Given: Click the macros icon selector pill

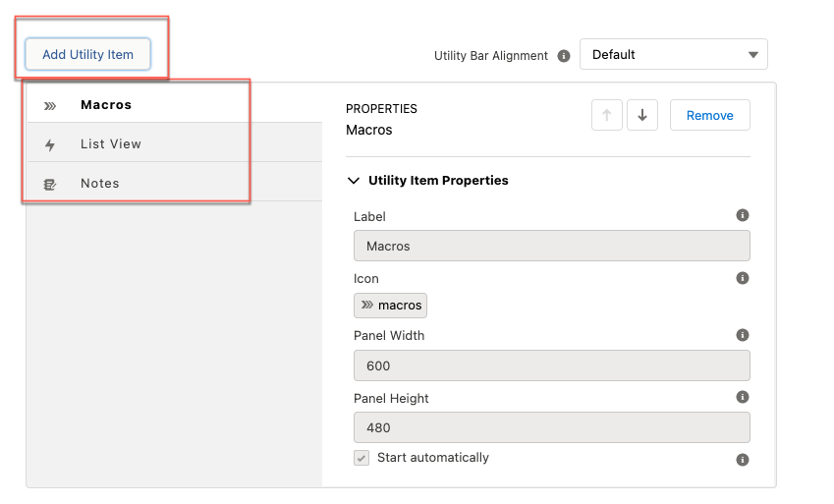Looking at the screenshot, I should (x=391, y=306).
